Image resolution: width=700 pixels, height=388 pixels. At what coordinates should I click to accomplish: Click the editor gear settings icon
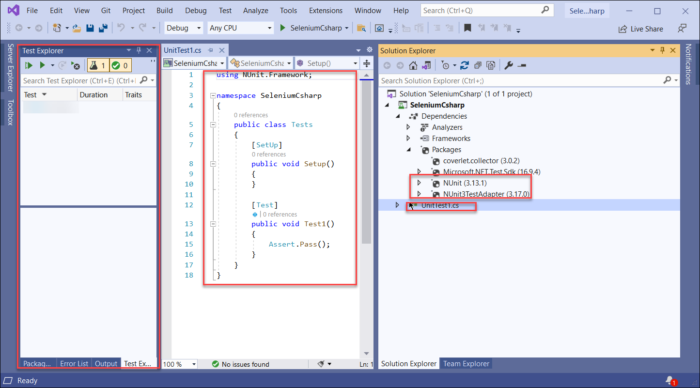coord(369,50)
